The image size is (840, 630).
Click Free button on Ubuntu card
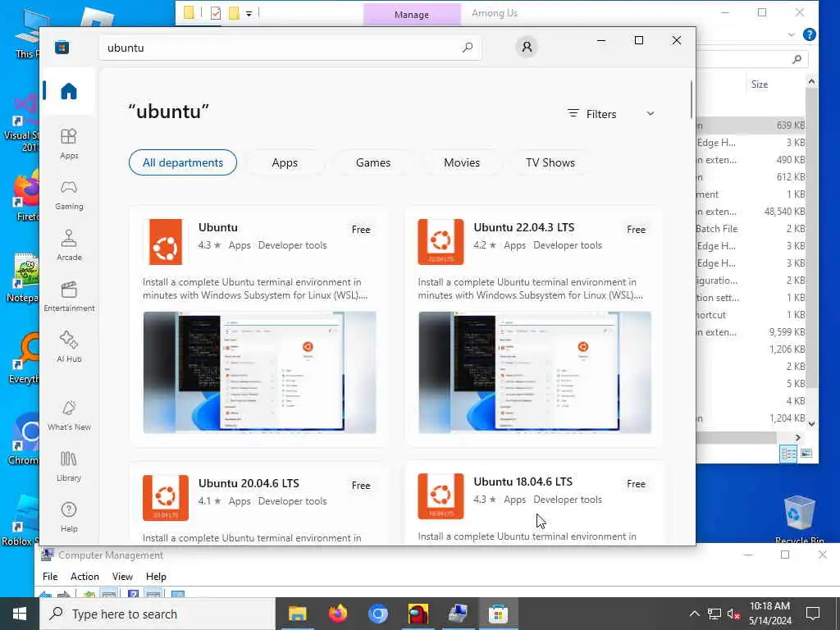coord(361,230)
